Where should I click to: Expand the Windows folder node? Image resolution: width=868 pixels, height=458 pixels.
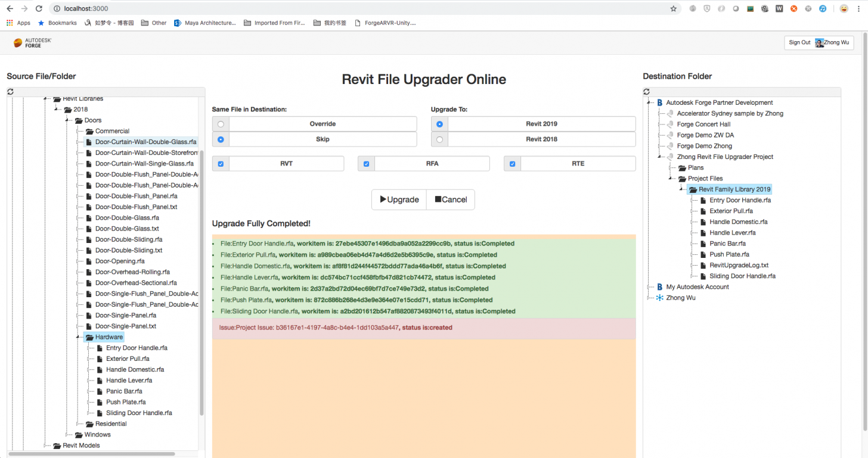[x=67, y=435]
